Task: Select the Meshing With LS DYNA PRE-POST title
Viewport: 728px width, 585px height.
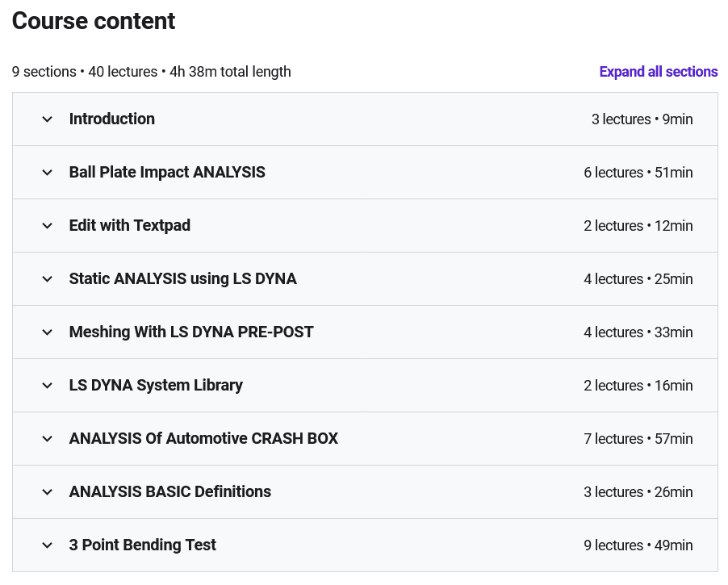Action: (x=191, y=332)
